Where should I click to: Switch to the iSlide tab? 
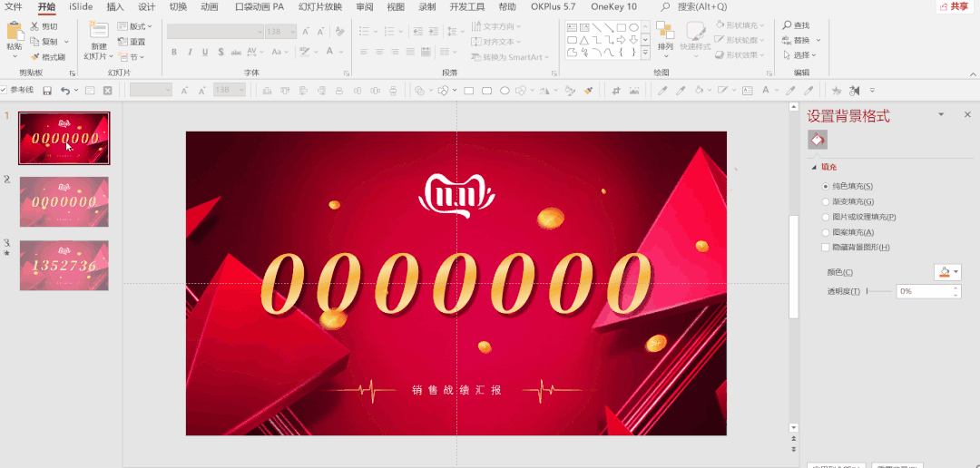pyautogui.click(x=82, y=7)
